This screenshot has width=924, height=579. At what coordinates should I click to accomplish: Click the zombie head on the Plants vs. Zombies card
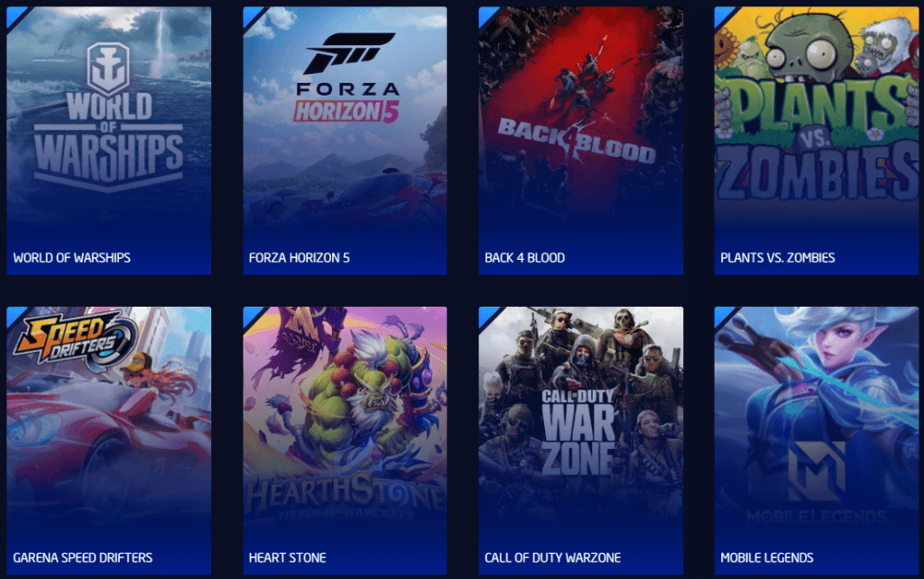coord(809,51)
